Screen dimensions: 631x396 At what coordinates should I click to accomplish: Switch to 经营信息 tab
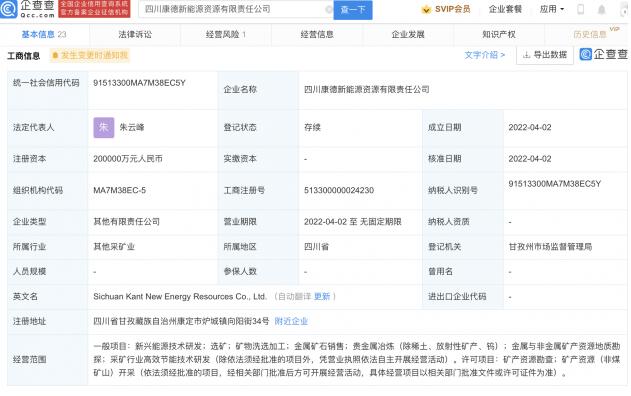317,35
